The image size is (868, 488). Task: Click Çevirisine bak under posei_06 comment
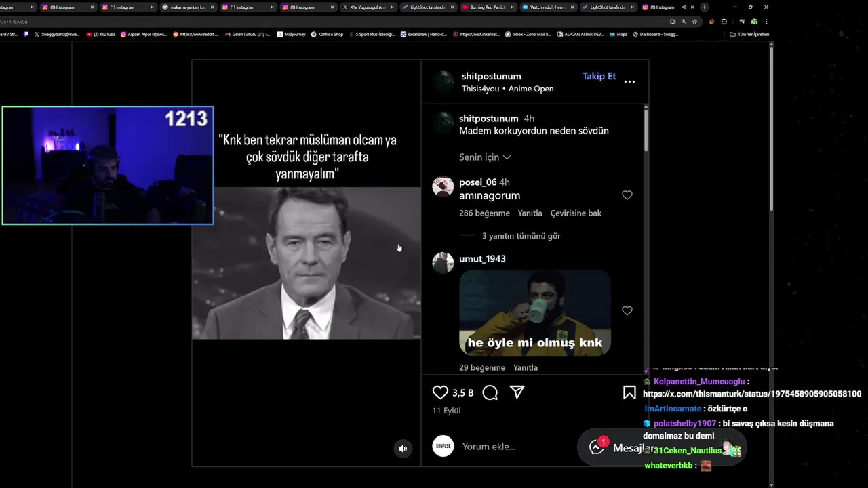(x=576, y=213)
